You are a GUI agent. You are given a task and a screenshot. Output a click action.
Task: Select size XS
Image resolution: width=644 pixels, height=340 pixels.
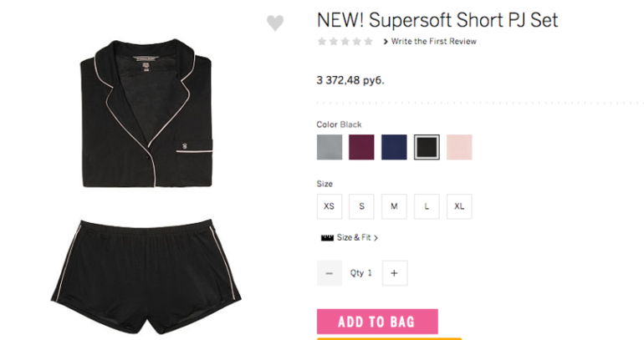[330, 206]
